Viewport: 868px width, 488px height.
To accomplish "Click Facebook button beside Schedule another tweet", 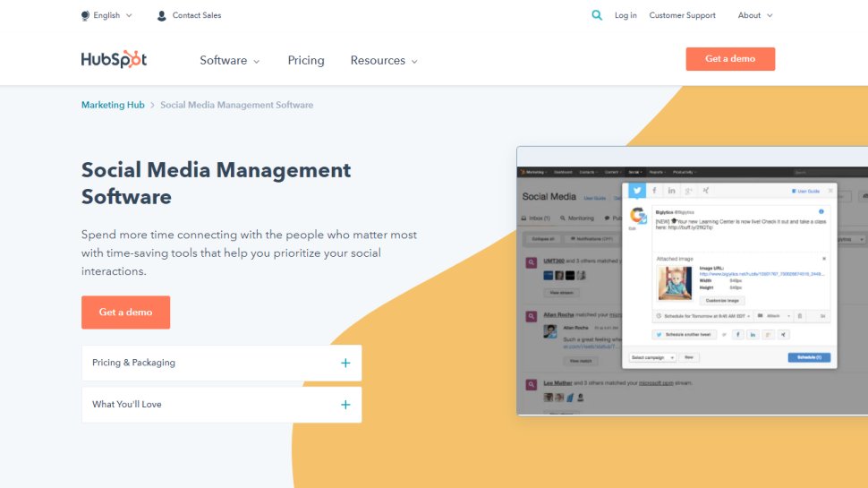I will (x=738, y=335).
